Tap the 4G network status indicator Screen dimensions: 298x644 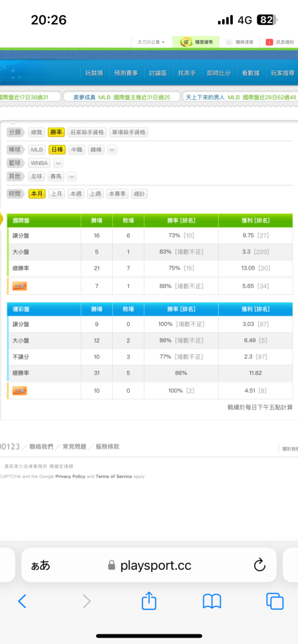pos(245,20)
